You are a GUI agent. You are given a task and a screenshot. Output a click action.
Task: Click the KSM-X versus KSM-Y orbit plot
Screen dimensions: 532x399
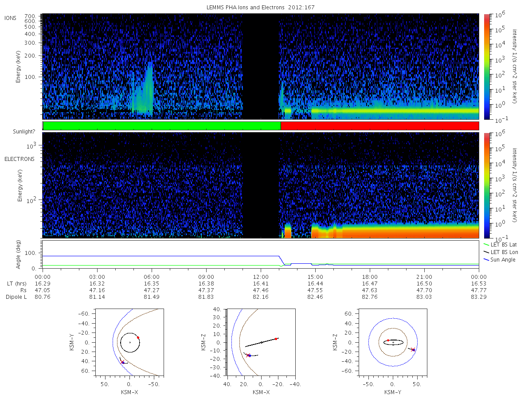129,343
